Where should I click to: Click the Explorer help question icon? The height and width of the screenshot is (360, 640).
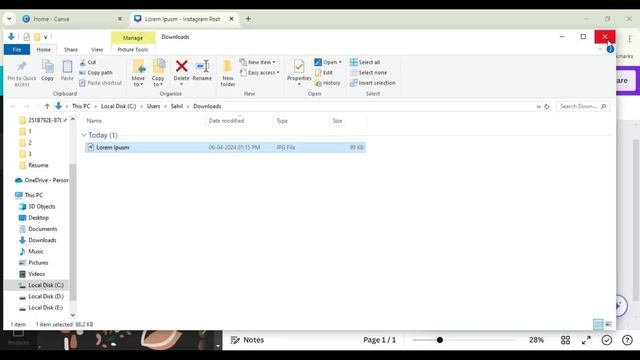pyautogui.click(x=610, y=49)
